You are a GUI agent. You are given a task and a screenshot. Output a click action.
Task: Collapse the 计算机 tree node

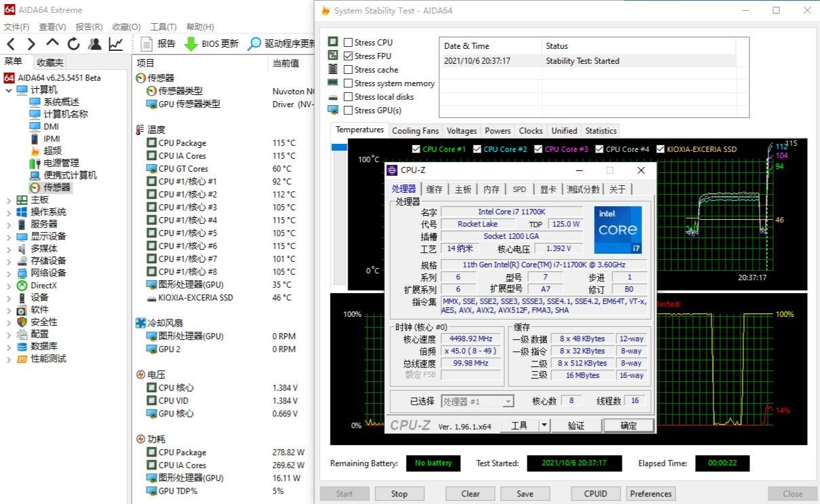coord(9,90)
